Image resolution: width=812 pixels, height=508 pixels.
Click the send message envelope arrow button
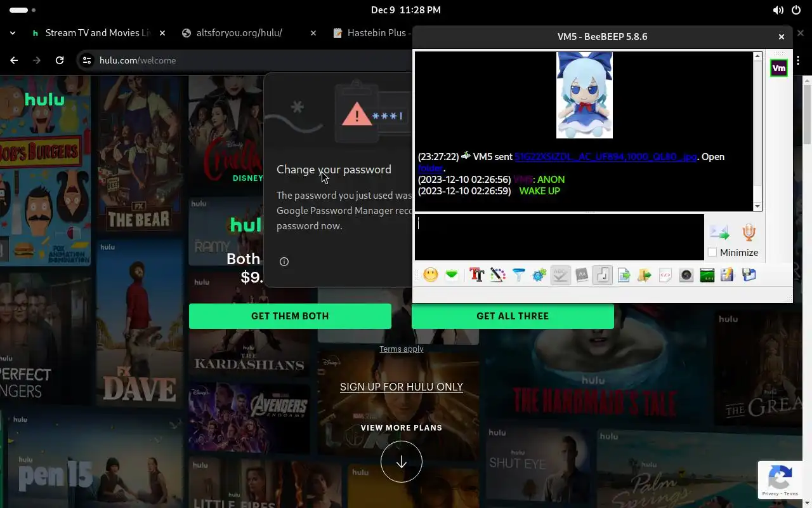click(x=719, y=232)
